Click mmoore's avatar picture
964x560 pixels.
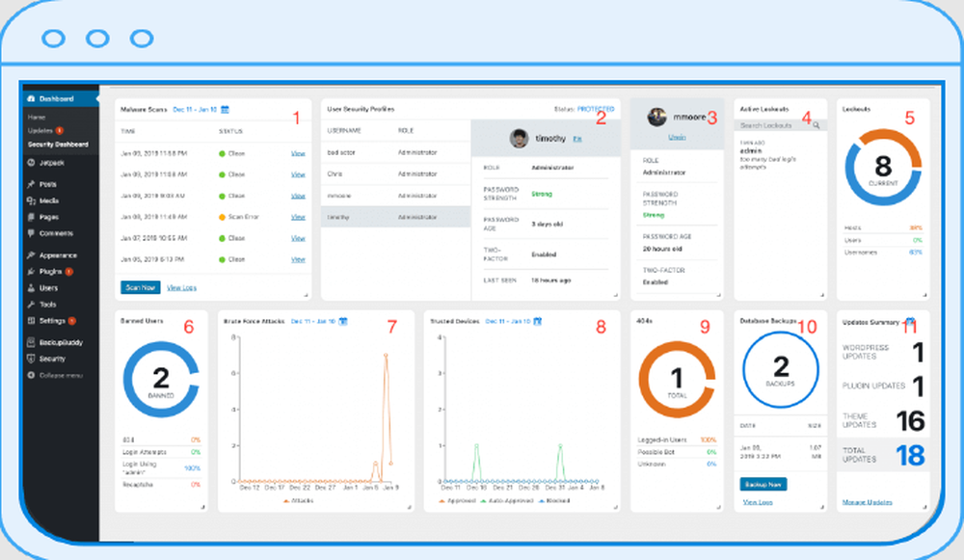[657, 117]
